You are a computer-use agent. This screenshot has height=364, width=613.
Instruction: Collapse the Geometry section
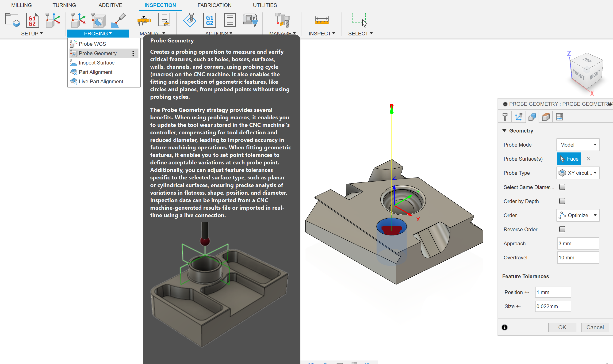pos(504,131)
